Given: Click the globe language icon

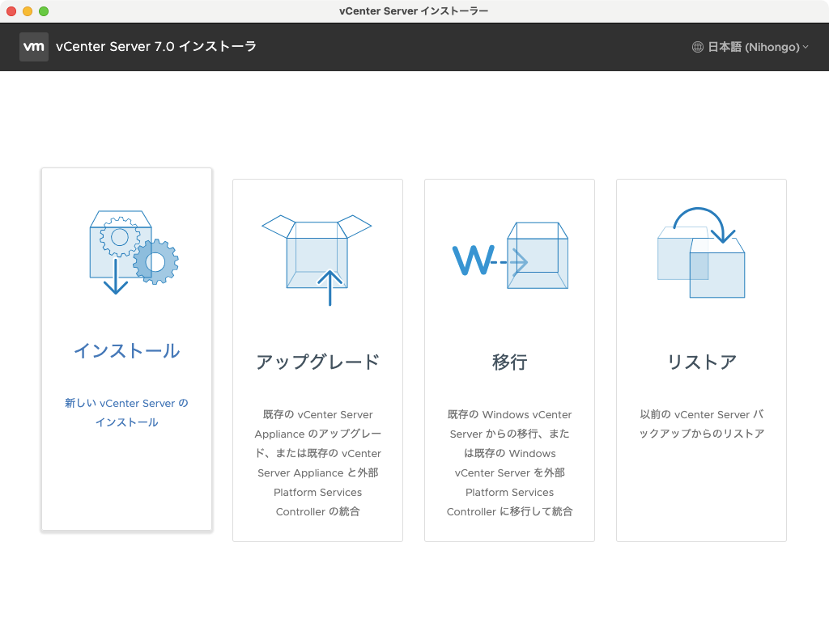Looking at the screenshot, I should coord(697,47).
